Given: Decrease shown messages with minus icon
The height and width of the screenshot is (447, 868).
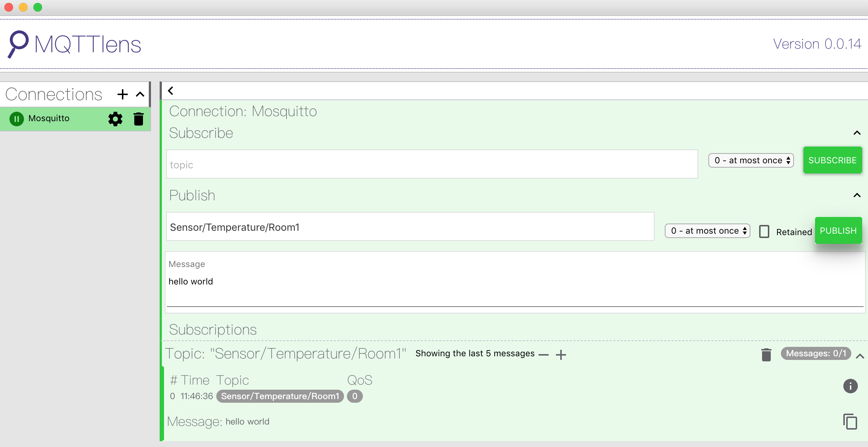Looking at the screenshot, I should (544, 354).
